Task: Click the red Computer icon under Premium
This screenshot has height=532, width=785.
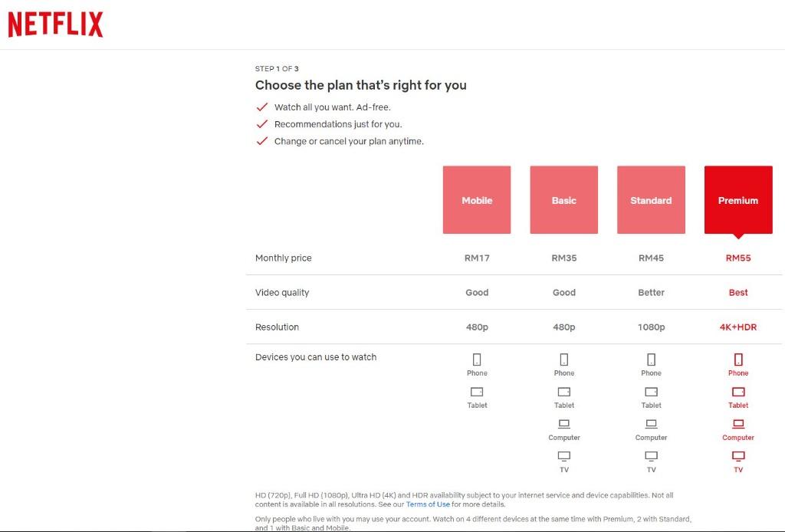Action: 738,424
